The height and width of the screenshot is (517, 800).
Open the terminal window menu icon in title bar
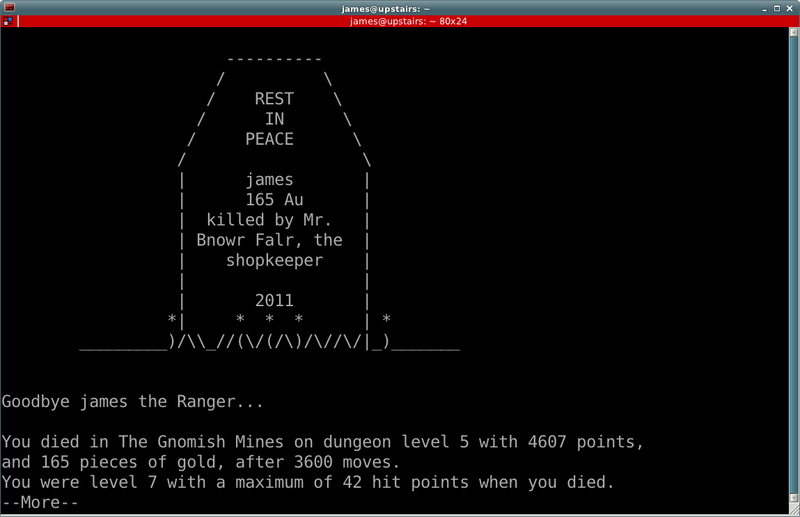9,7
